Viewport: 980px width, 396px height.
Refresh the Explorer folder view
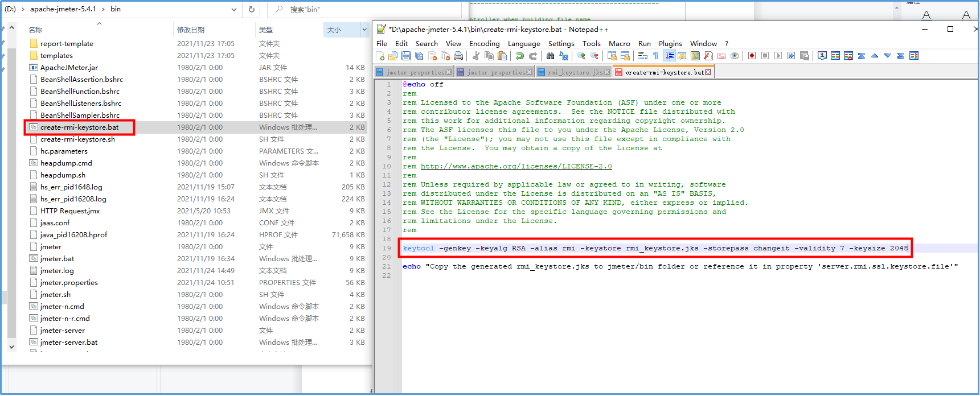tap(252, 10)
